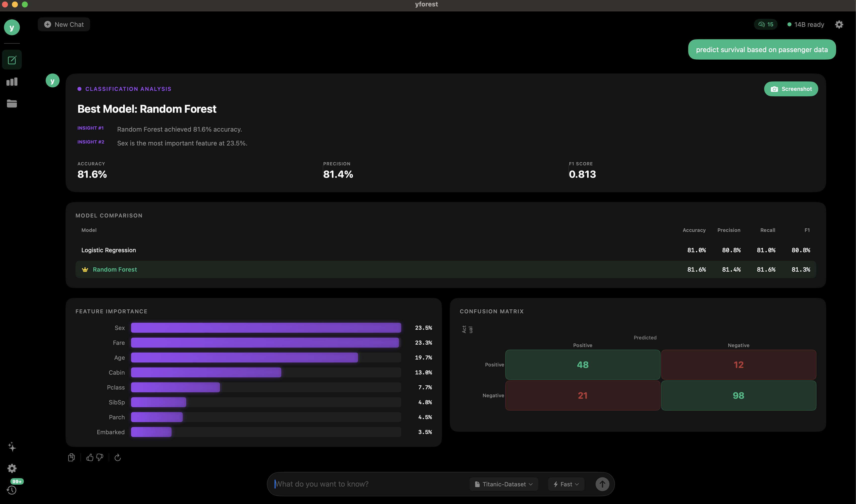856x504 pixels.
Task: Open the history clock icon with 99+ badge
Action: (12, 490)
